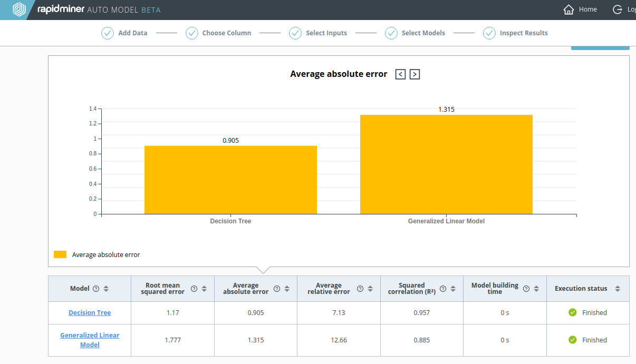Open the Decision Tree model link
The height and width of the screenshot is (364, 636).
point(90,313)
